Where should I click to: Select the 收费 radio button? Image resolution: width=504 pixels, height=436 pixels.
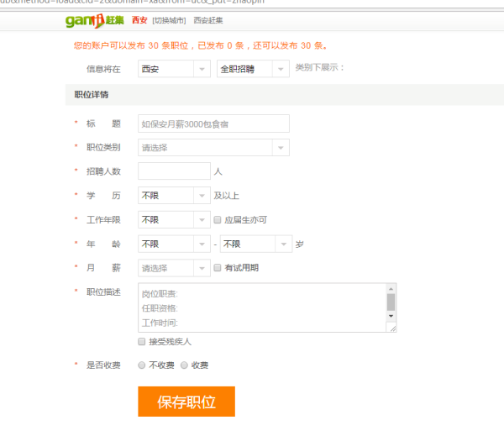pos(184,365)
